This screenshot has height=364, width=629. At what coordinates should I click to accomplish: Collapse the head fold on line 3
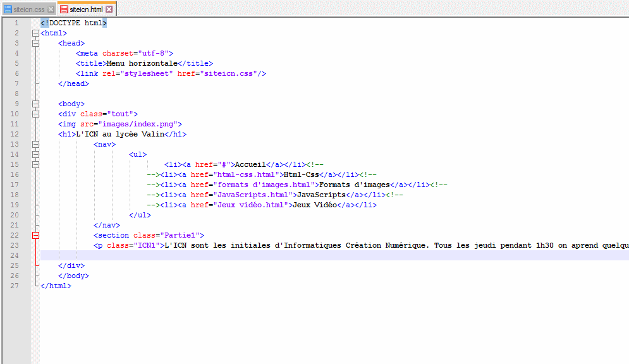tap(35, 44)
